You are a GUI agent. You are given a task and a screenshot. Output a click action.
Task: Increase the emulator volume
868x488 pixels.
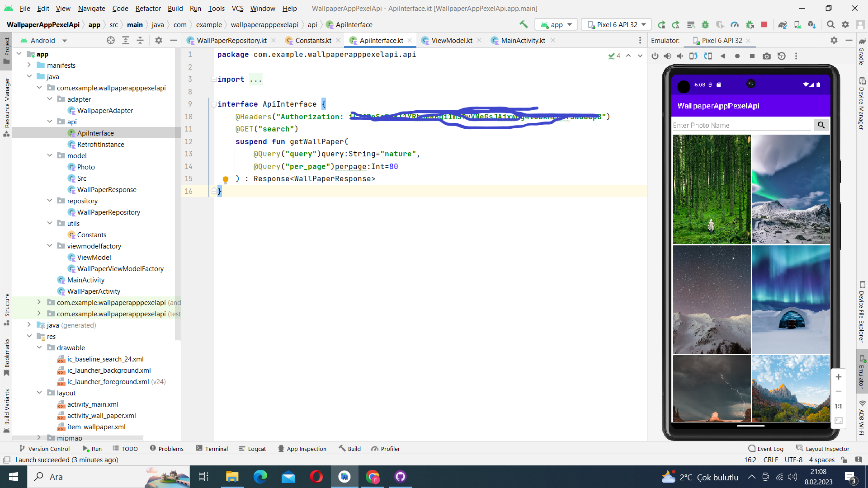[x=668, y=56]
